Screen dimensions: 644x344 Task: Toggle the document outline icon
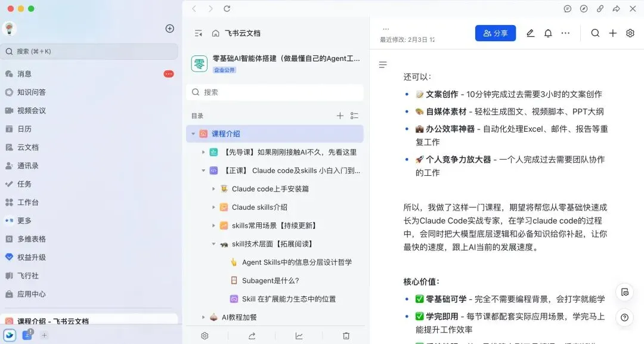tap(383, 65)
